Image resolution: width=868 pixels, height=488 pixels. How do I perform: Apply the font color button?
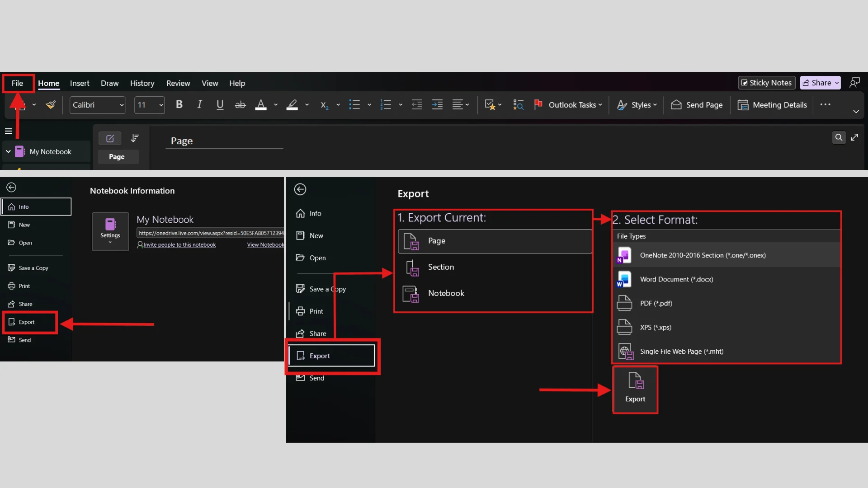(261, 105)
